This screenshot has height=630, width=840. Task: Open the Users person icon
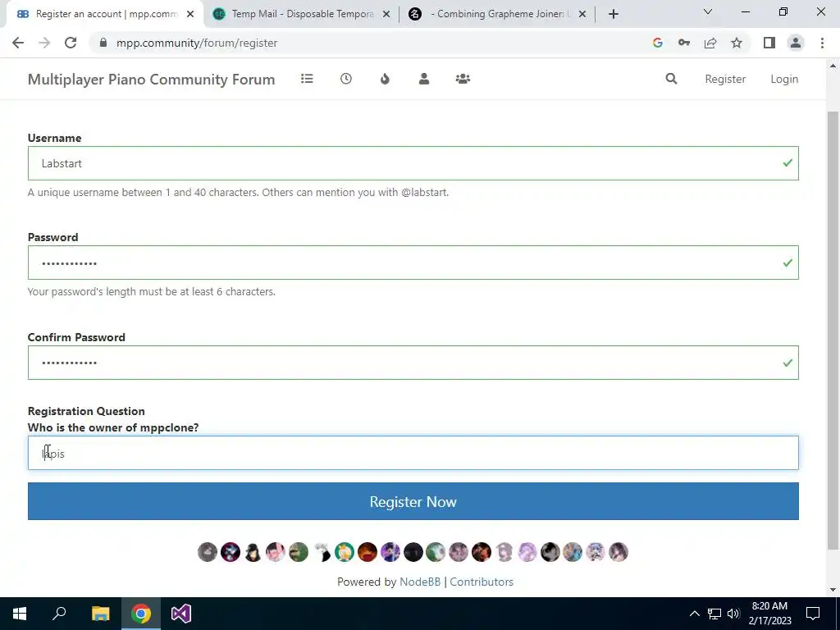click(x=424, y=79)
